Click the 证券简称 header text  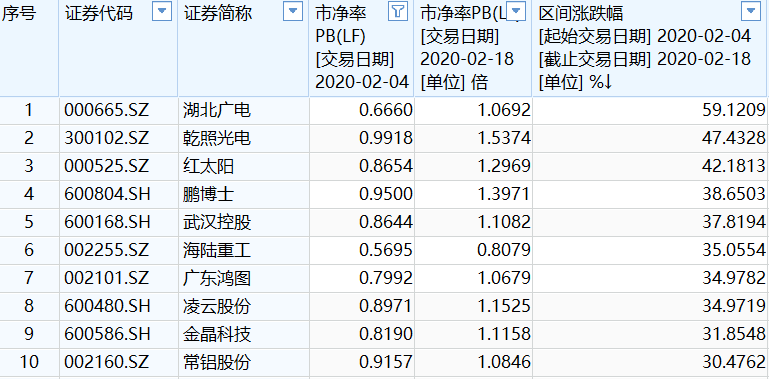point(218,14)
